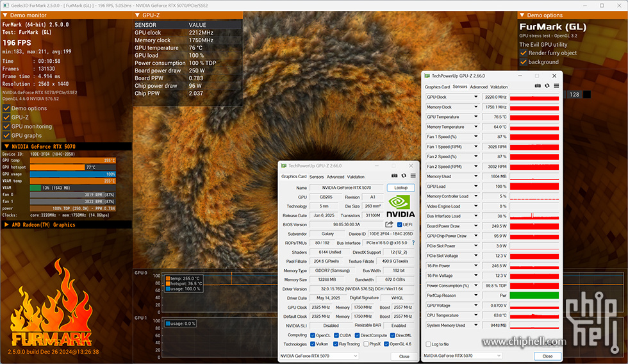The image size is (628, 364).
Task: Toggle the OpenCL checkbox
Action: click(x=313, y=335)
